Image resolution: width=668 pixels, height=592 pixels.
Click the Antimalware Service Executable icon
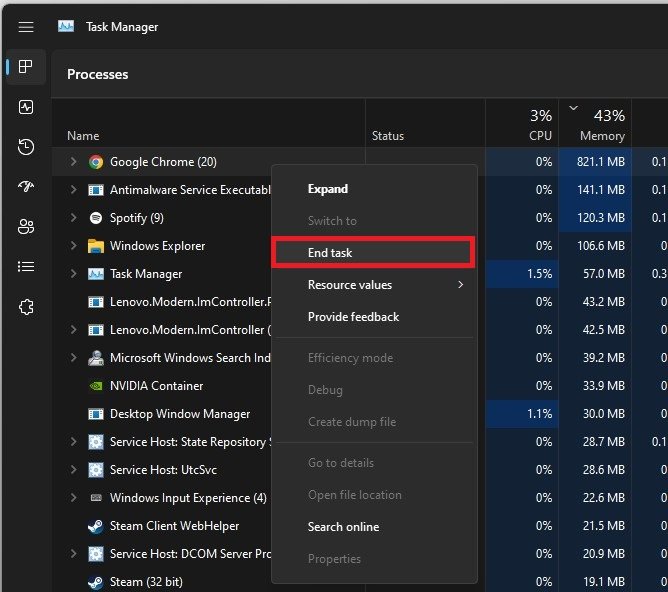tap(96, 190)
